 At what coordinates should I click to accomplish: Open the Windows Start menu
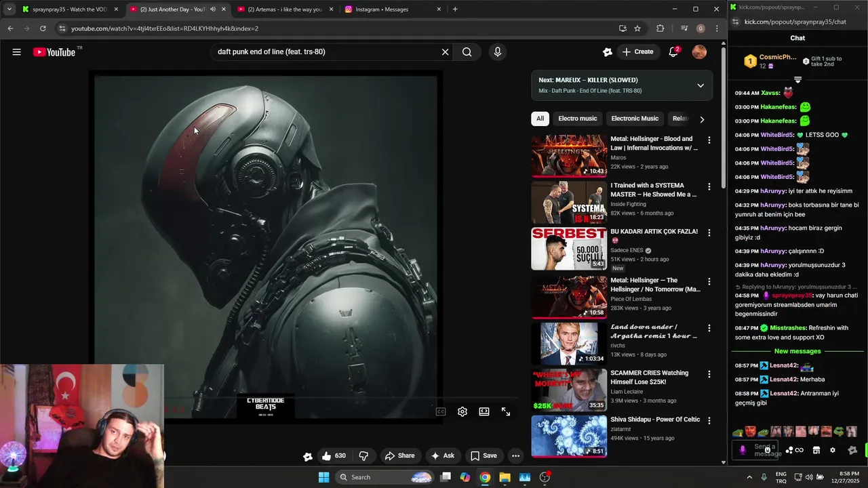coord(324,477)
